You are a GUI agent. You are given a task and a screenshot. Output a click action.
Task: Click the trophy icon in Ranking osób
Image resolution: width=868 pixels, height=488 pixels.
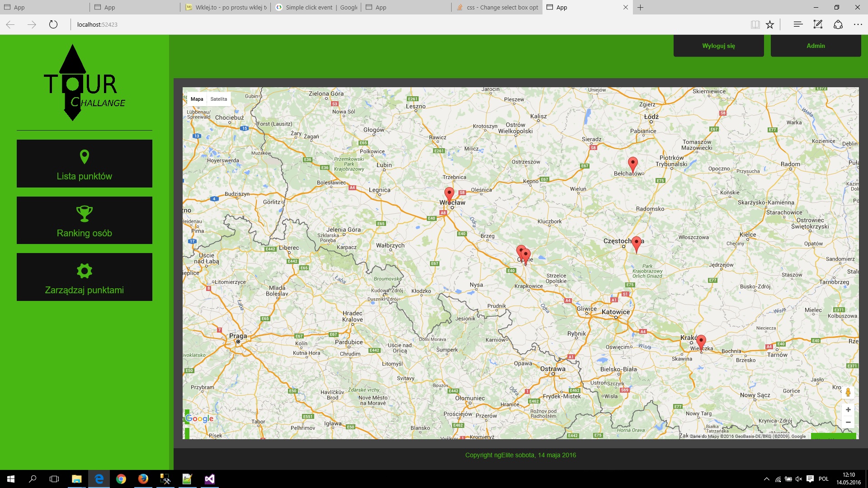click(84, 213)
